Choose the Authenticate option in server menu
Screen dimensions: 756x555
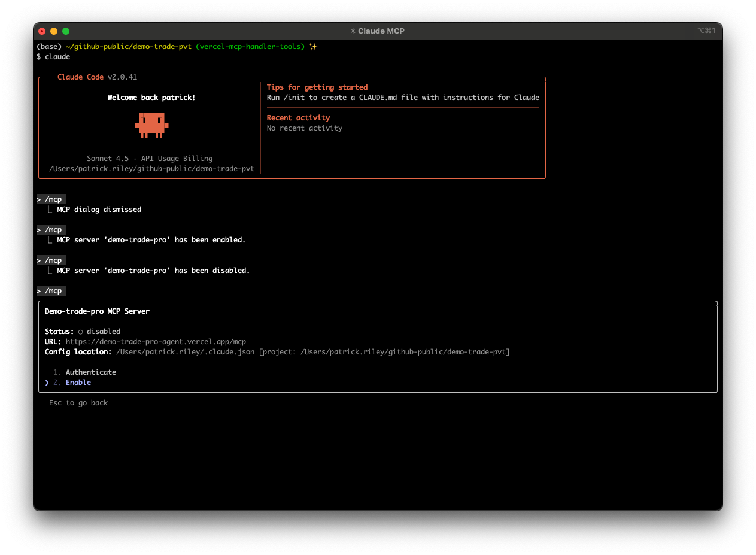pyautogui.click(x=90, y=372)
